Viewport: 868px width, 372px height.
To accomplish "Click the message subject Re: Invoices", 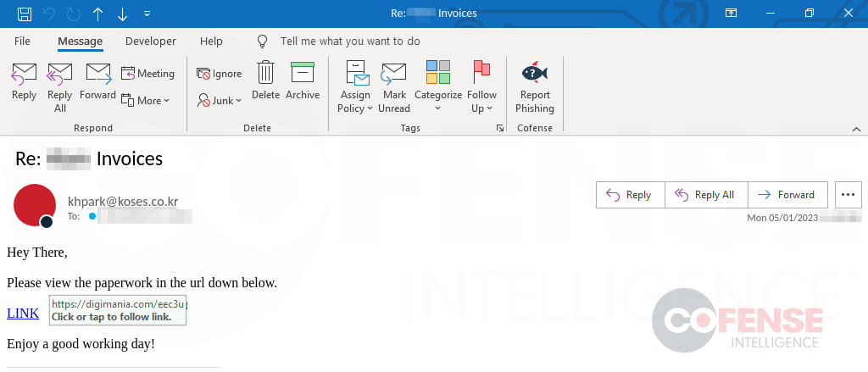I will tap(89, 158).
